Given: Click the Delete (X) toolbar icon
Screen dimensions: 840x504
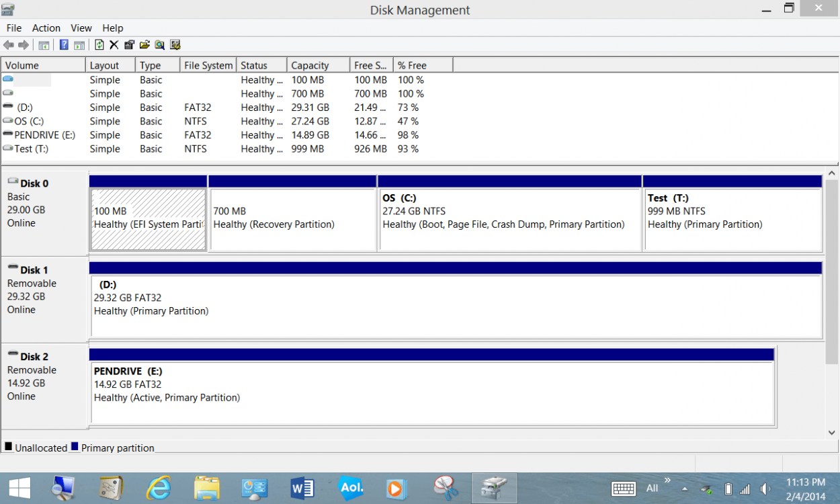Looking at the screenshot, I should coord(114,45).
